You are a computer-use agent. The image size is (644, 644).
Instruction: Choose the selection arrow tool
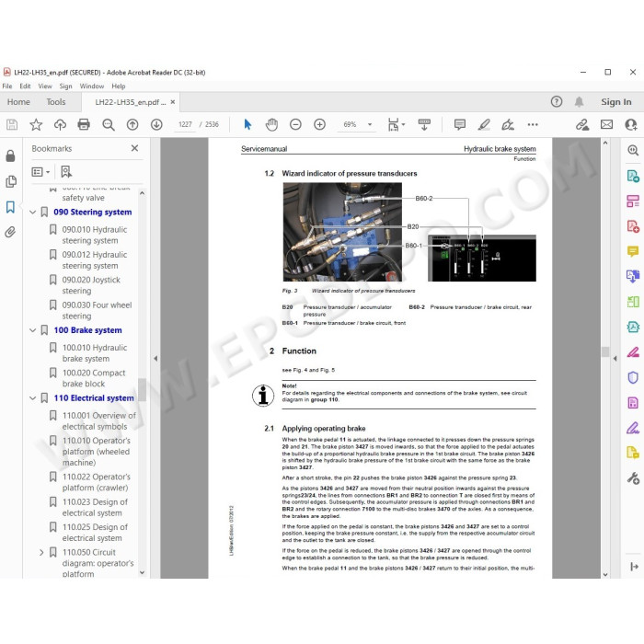[x=247, y=124]
